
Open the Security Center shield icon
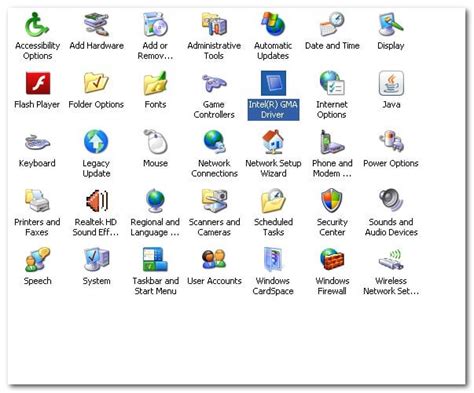[332, 201]
